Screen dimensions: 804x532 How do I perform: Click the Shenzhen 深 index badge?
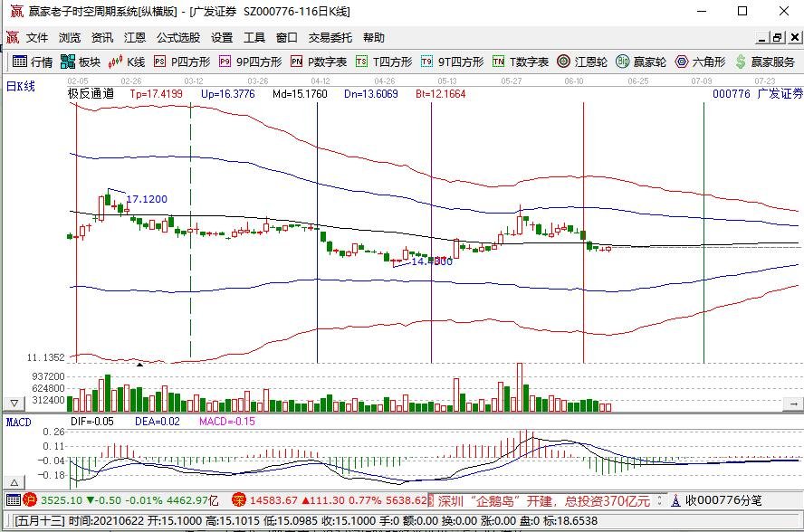point(239,499)
